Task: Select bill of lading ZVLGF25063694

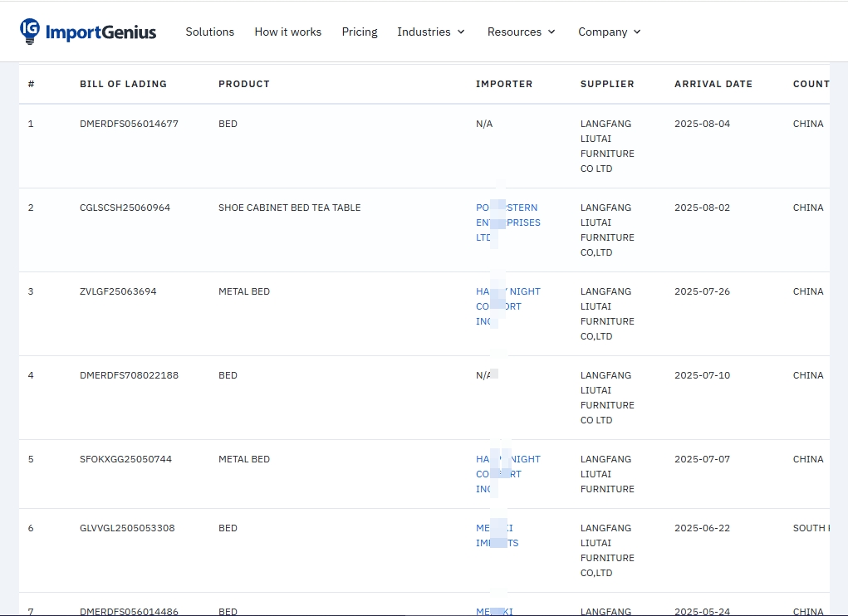Action: pos(118,291)
